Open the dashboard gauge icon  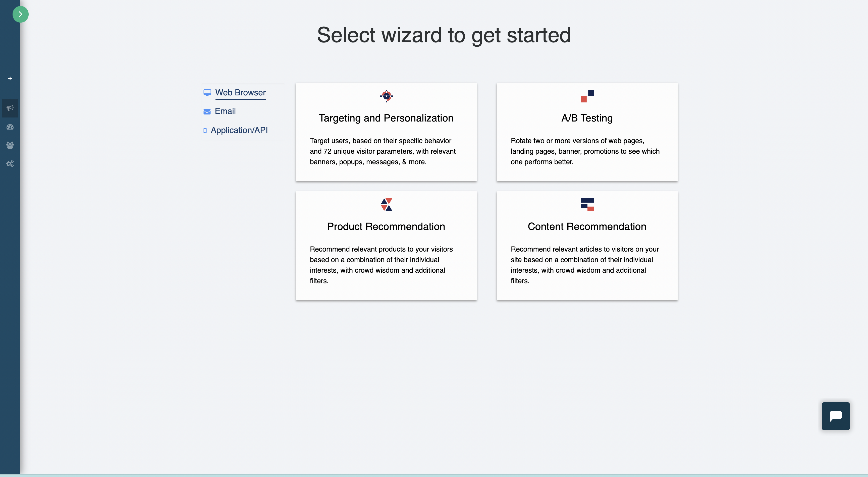click(10, 127)
